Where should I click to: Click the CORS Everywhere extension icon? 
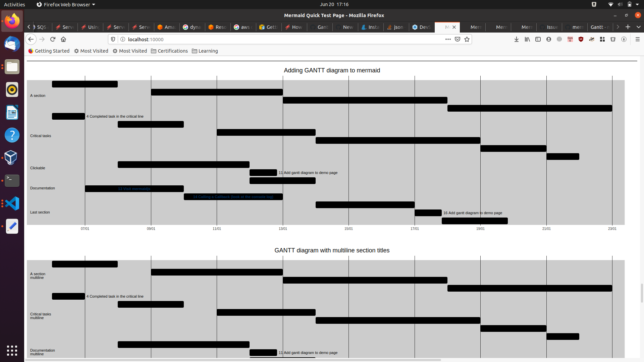coord(570,39)
